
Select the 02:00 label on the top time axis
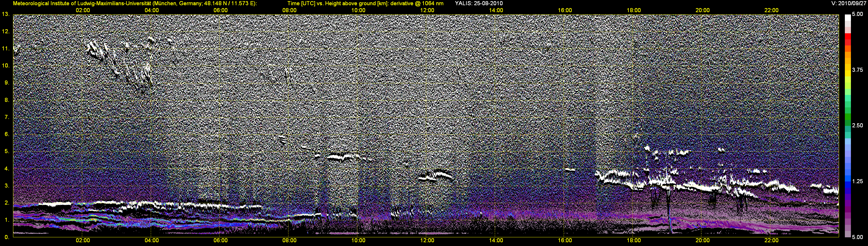tap(82, 10)
